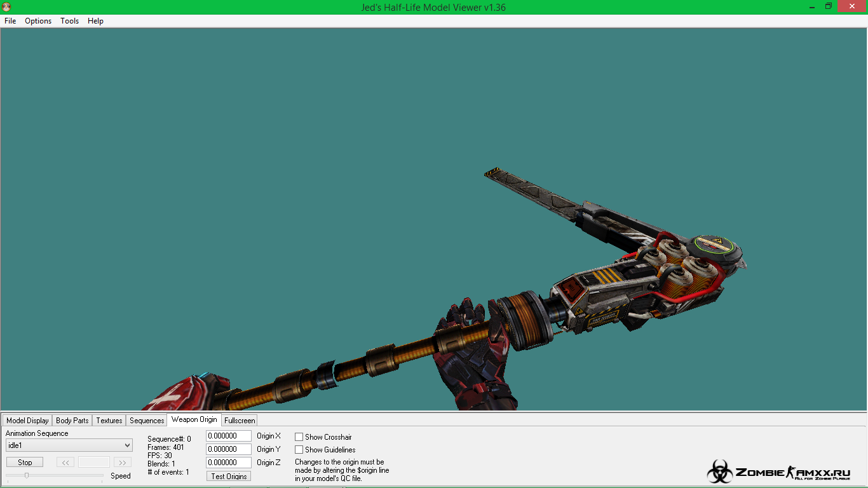
Task: Minimize the Model Viewer window
Action: (811, 6)
